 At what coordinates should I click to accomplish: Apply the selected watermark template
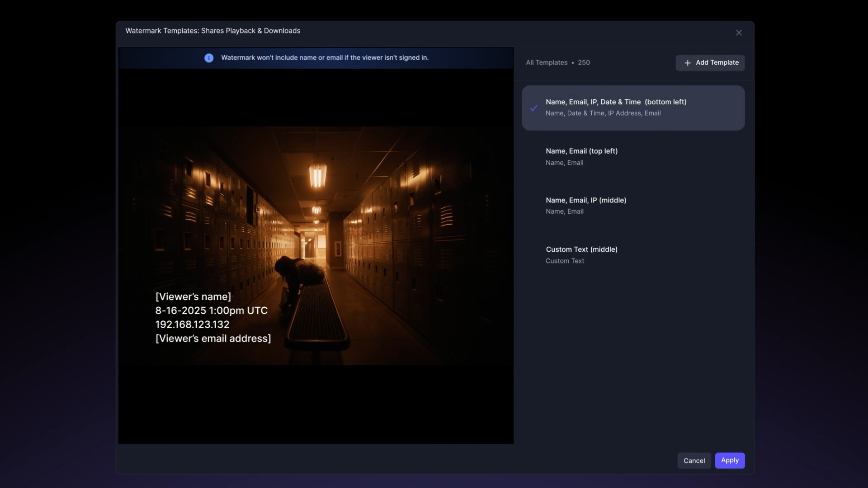click(x=730, y=460)
